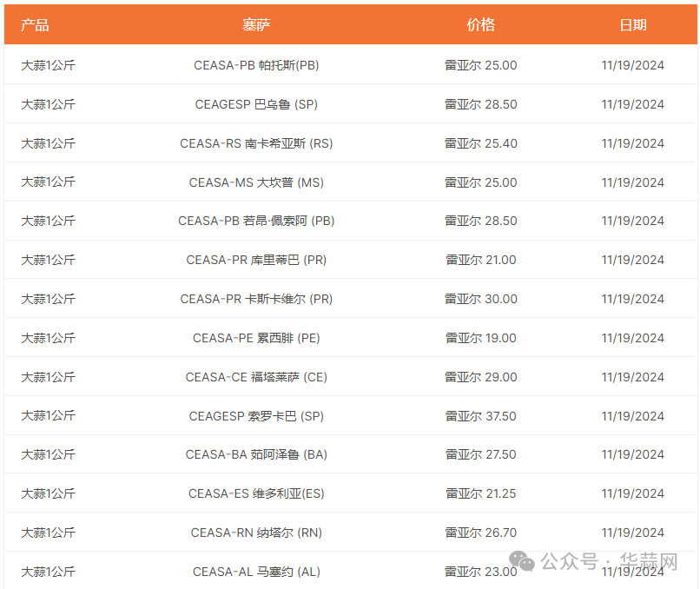Select the 价格 column header
The image size is (700, 589).
480,24
